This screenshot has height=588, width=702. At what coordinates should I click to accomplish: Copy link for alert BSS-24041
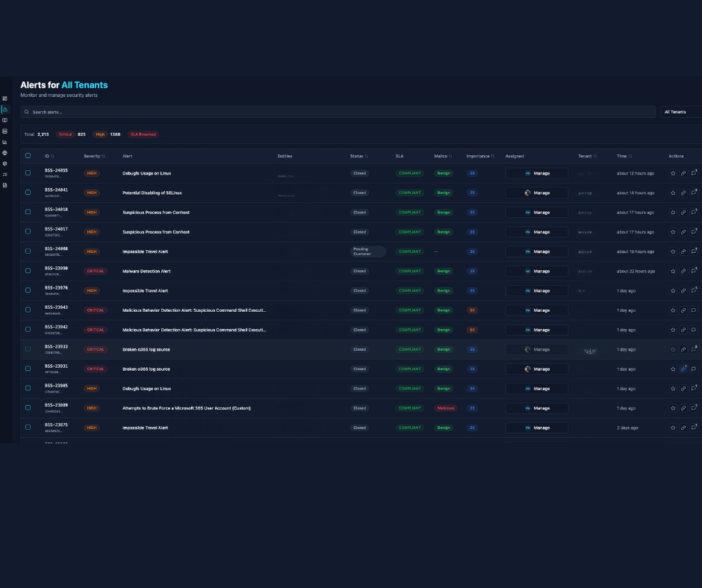tap(683, 193)
